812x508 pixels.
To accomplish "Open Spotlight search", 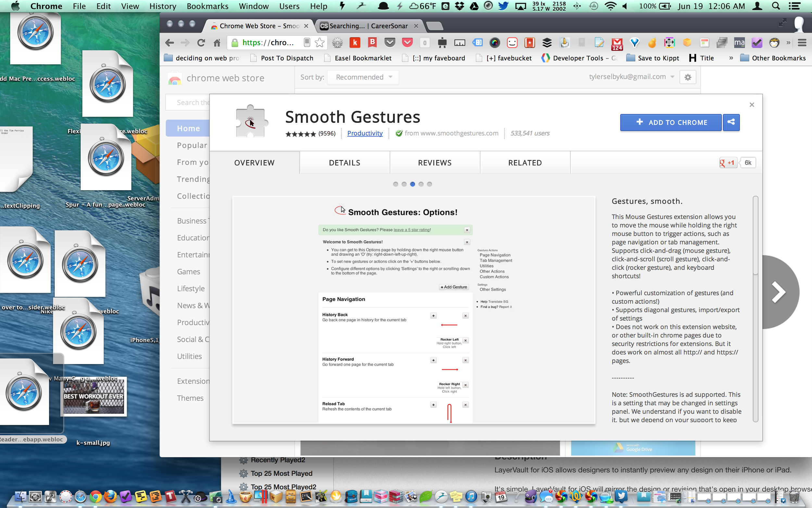I will [776, 6].
